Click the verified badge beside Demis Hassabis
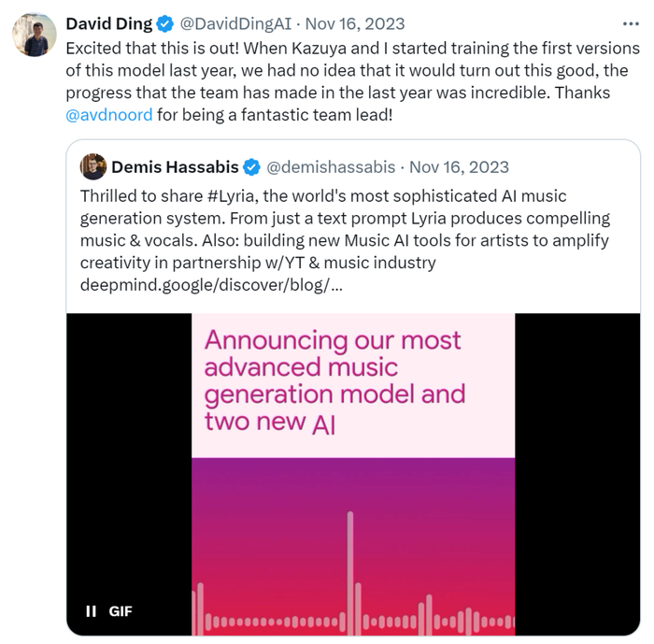Screen dimensions: 654x644 [251, 167]
